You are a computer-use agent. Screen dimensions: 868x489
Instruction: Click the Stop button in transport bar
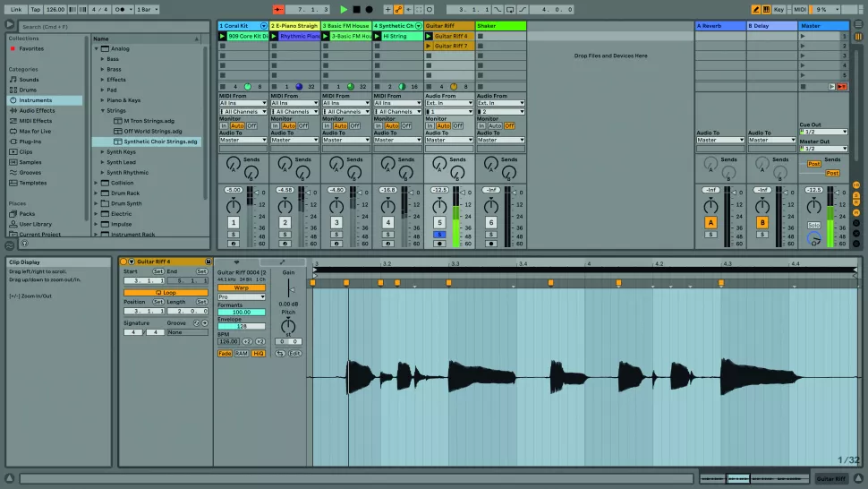tap(355, 9)
